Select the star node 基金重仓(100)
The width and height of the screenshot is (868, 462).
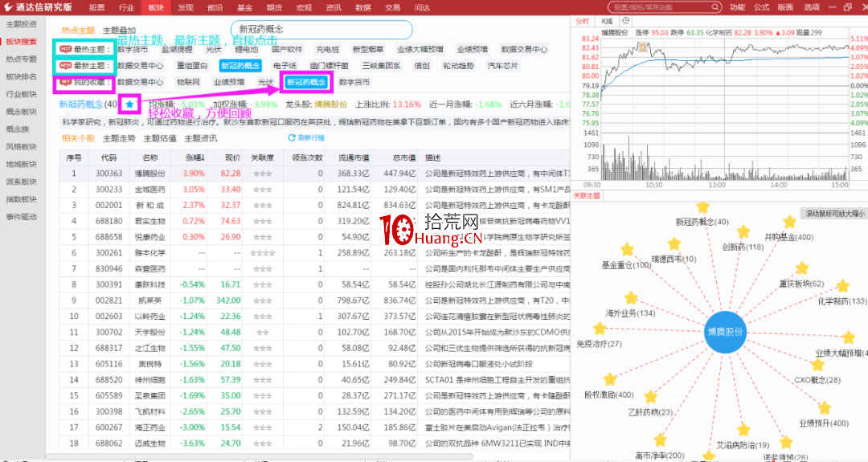point(627,250)
